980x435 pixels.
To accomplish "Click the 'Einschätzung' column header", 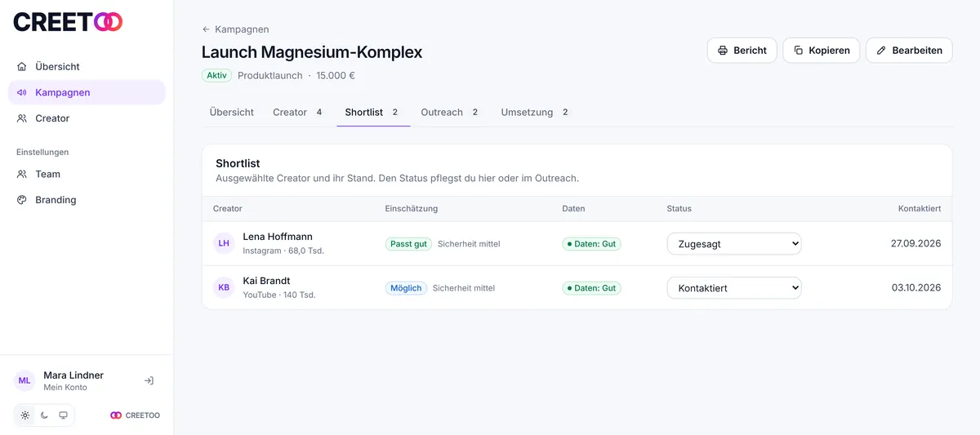I will pos(412,209).
